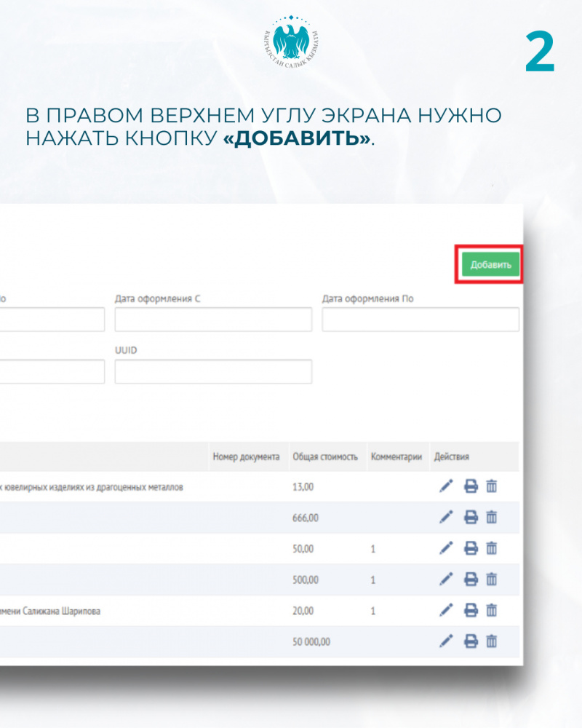
Task: Click the Комментарии column header
Action: coord(396,457)
